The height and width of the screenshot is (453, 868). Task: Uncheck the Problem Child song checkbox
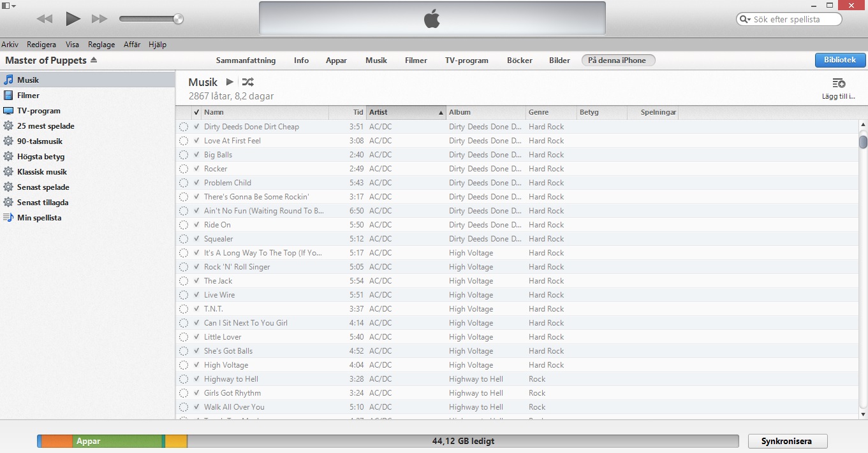coord(196,183)
